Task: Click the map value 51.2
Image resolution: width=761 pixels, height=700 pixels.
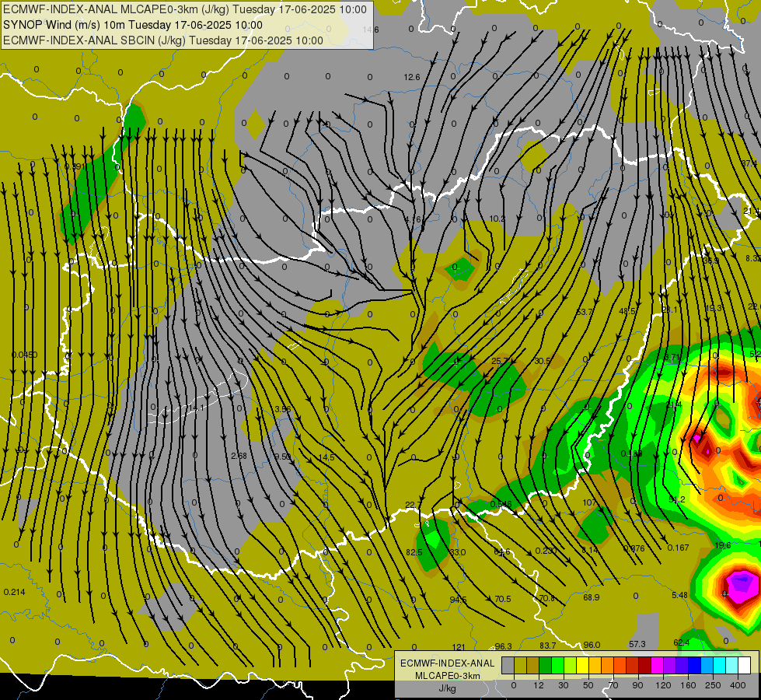Action: tap(677, 499)
